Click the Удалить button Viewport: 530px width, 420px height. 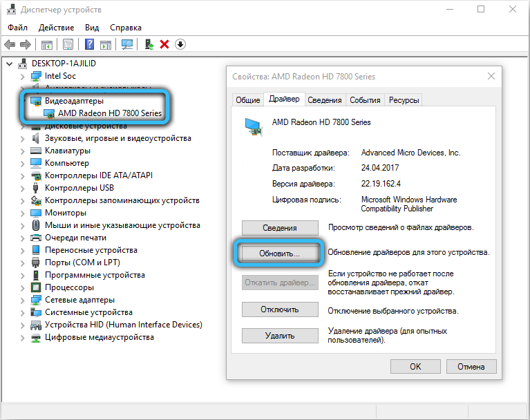280,336
